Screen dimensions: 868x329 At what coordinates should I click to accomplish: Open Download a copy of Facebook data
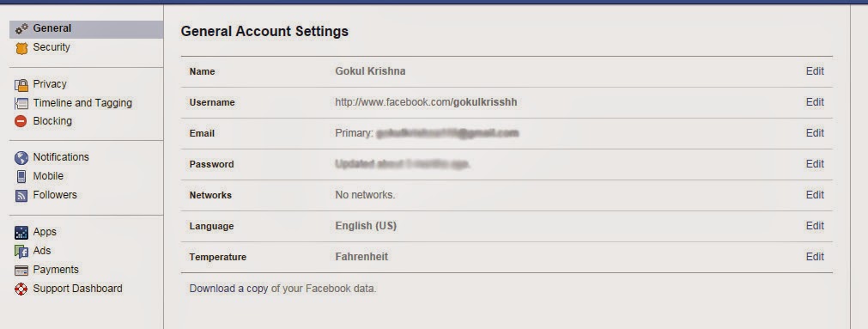tap(282, 289)
